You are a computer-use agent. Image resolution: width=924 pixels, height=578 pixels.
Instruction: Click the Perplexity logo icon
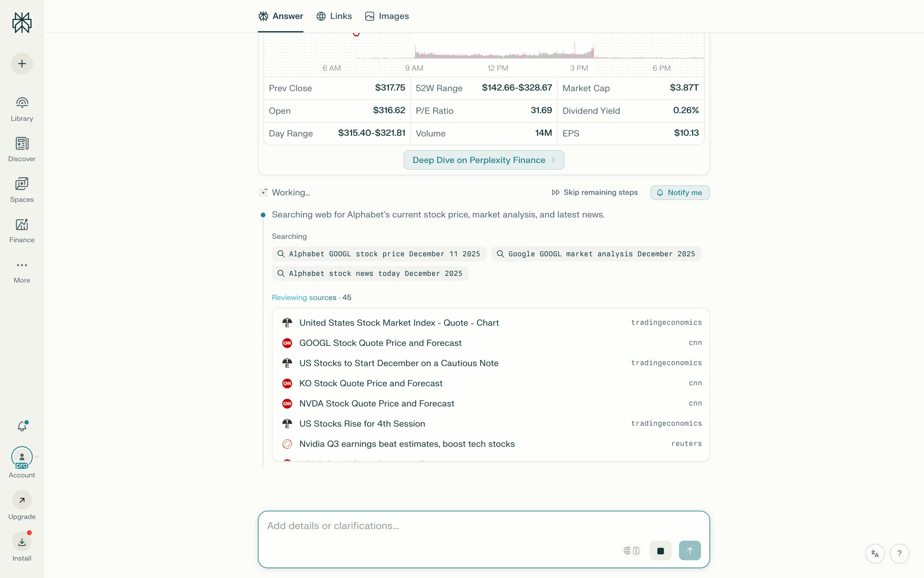(x=22, y=23)
